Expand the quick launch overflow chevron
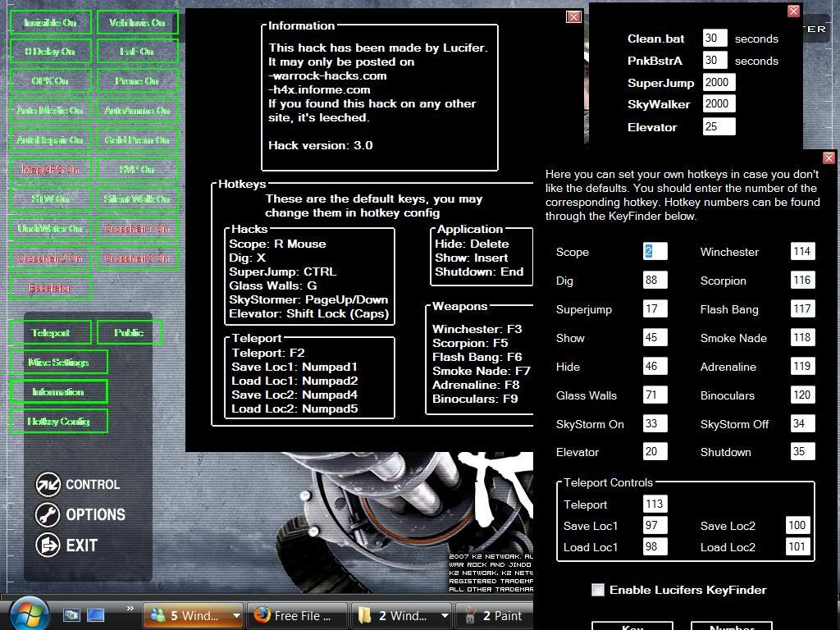 click(130, 608)
